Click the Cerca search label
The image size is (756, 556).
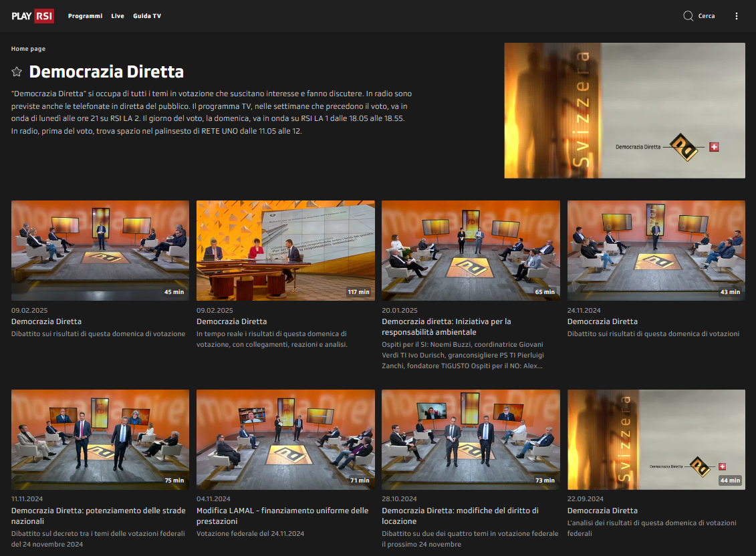pos(707,16)
